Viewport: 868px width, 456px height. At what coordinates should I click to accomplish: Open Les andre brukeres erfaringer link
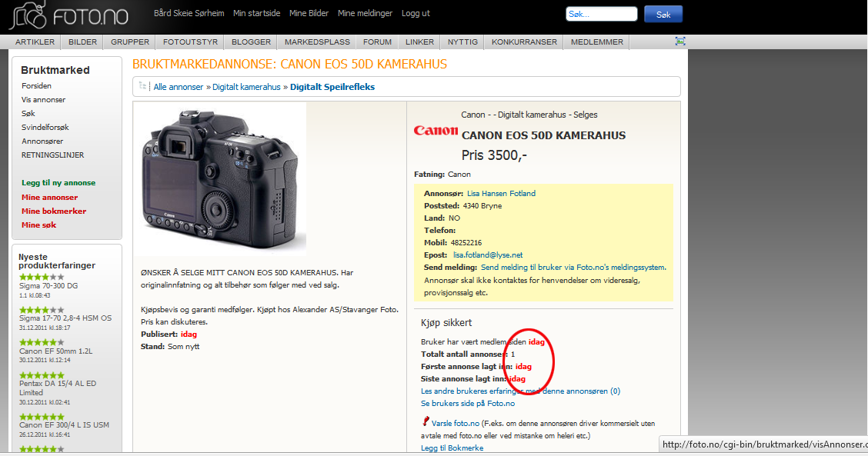tap(520, 391)
